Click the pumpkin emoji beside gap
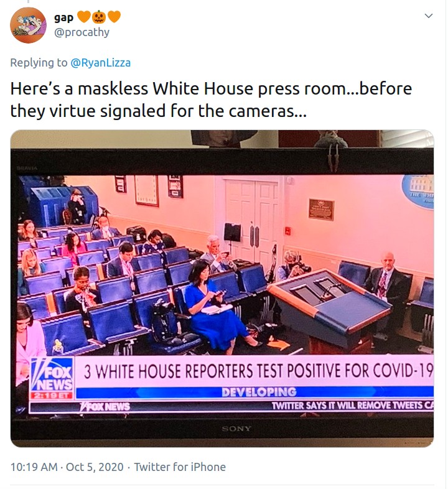 [x=99, y=17]
